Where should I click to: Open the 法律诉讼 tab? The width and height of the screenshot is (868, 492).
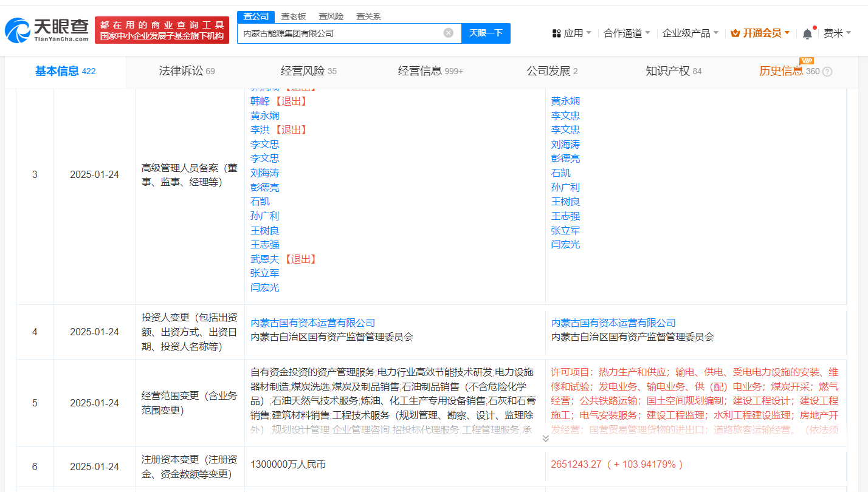pyautogui.click(x=187, y=71)
